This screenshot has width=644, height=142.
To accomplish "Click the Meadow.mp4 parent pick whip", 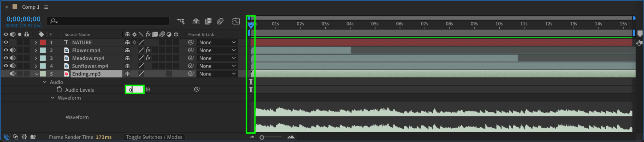I will [x=191, y=58].
